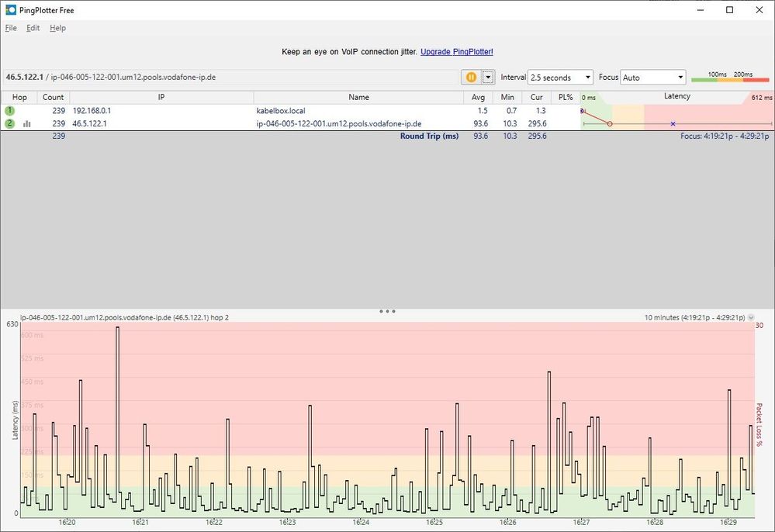Click the Round Trip (ms) summary label
The image size is (775, 532).
click(429, 136)
